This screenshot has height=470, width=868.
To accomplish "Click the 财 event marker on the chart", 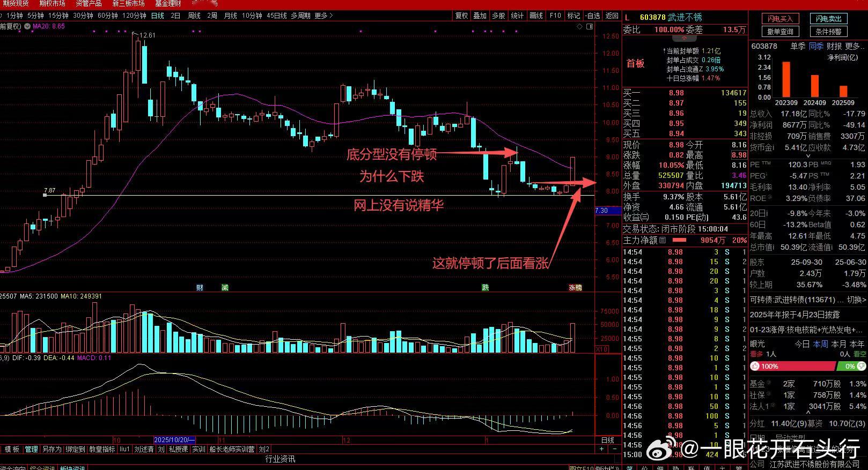I will [200, 288].
